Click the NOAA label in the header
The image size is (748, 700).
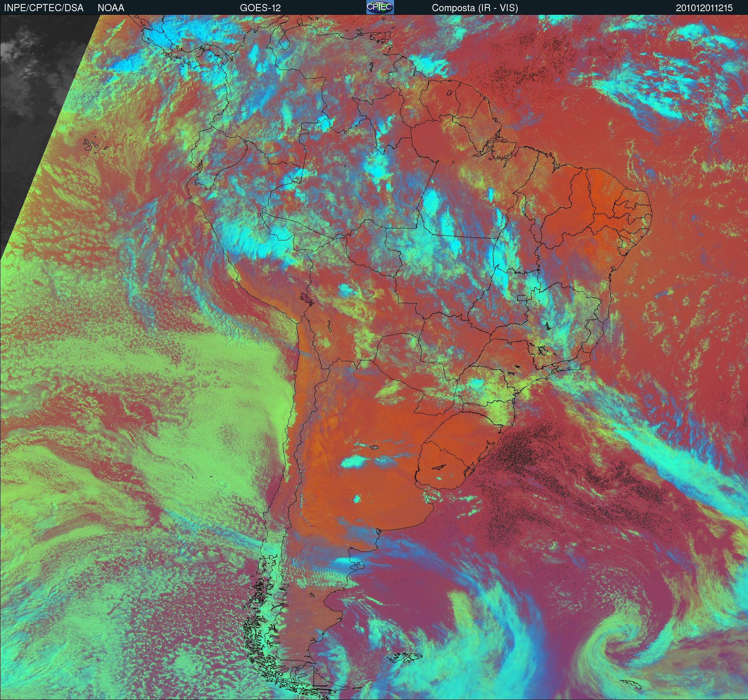point(111,8)
